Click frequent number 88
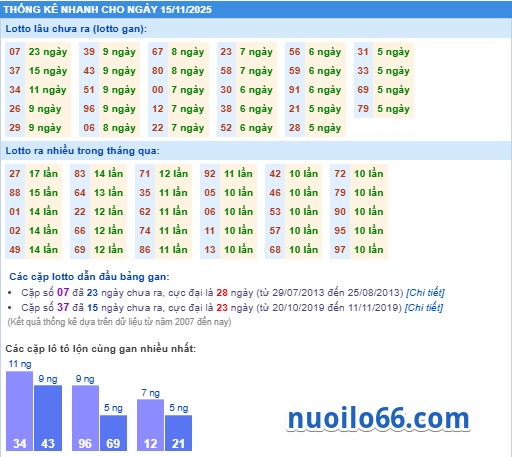 pos(15,193)
